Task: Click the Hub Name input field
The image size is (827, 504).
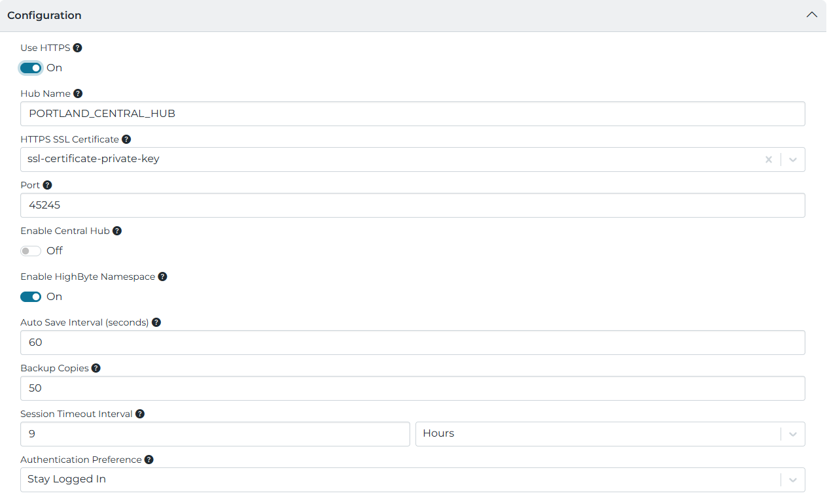Action: click(413, 114)
